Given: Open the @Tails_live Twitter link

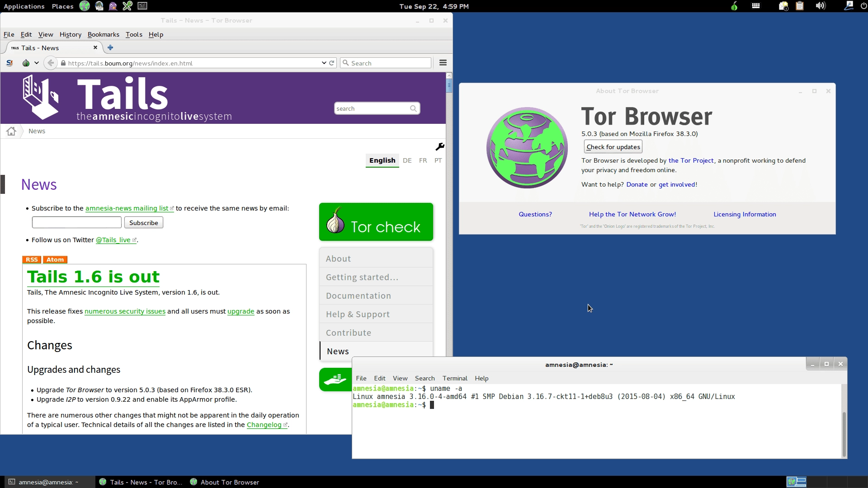Looking at the screenshot, I should (x=116, y=240).
